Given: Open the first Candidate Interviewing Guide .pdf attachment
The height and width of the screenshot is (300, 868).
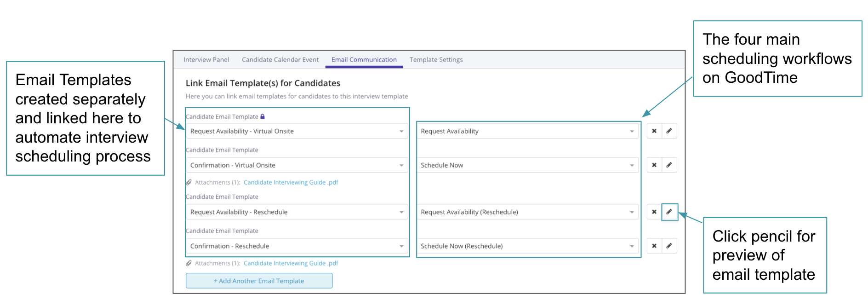Looking at the screenshot, I should click(291, 182).
